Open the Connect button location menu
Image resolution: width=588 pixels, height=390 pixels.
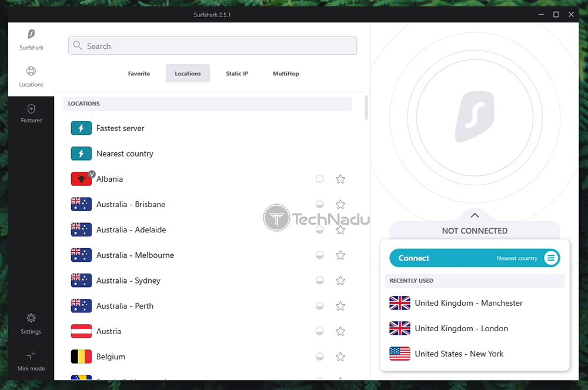tap(552, 258)
